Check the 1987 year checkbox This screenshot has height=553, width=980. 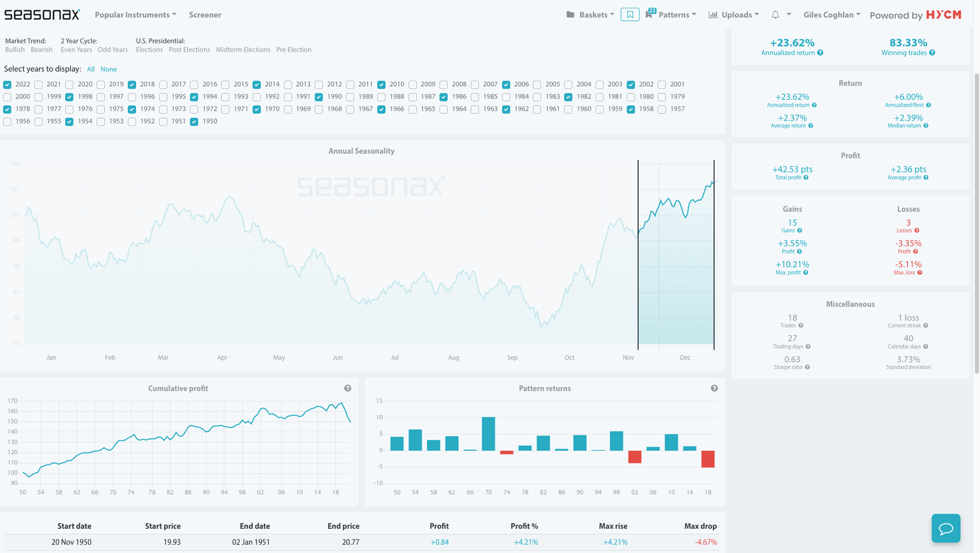click(x=412, y=97)
